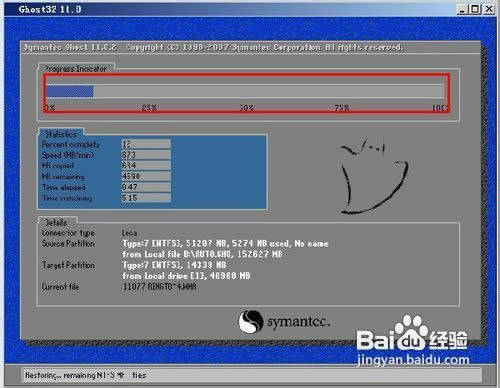The height and width of the screenshot is (388, 500).
Task: Click the Details panel heading
Action: [56, 222]
